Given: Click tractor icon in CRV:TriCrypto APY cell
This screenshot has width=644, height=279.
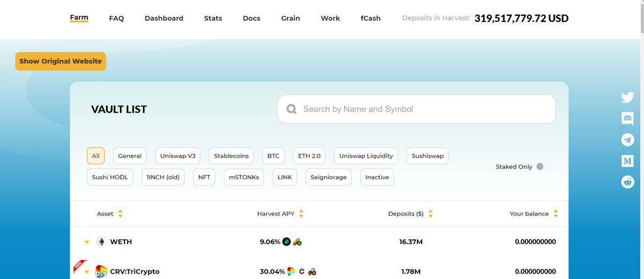Looking at the screenshot, I should [x=312, y=271].
